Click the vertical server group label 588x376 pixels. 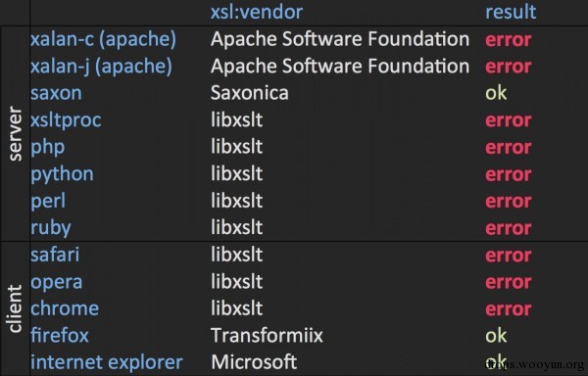coord(15,134)
